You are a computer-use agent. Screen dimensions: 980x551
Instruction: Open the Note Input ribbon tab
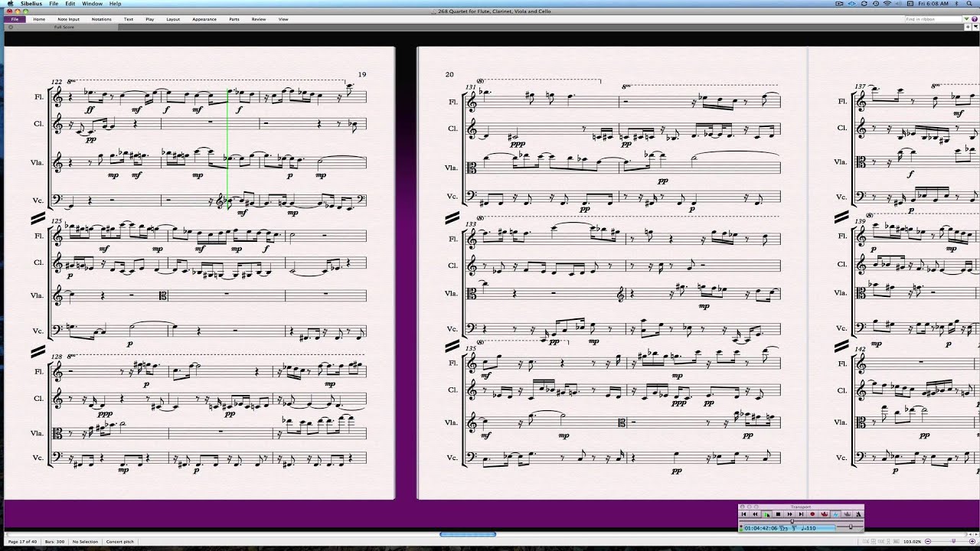pos(68,19)
